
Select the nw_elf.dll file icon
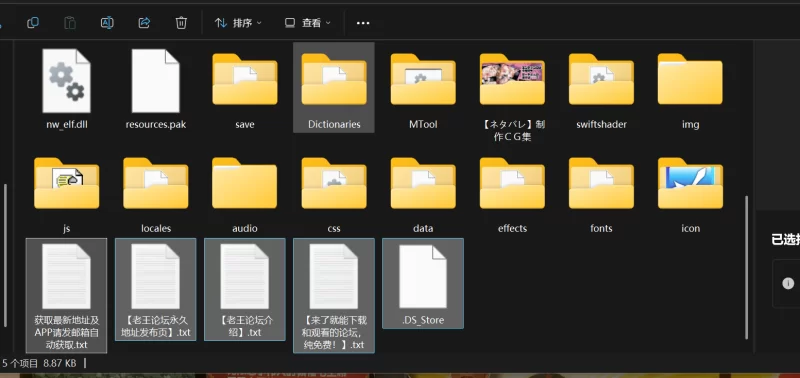point(66,81)
